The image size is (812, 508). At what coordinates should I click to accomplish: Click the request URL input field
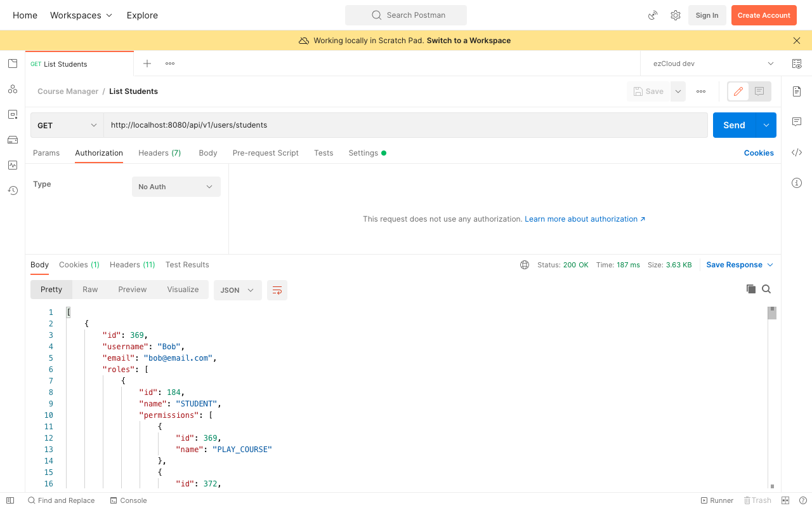(x=406, y=125)
